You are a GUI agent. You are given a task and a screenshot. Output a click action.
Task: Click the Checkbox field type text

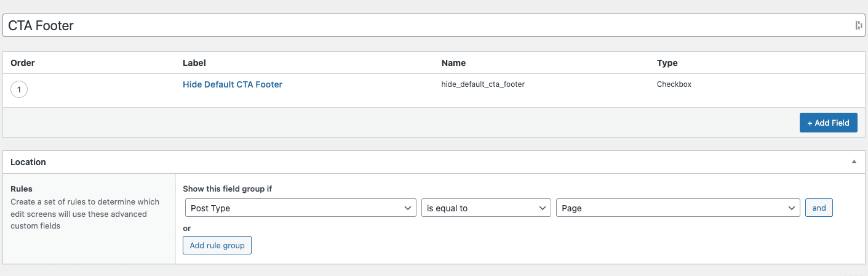pos(674,84)
